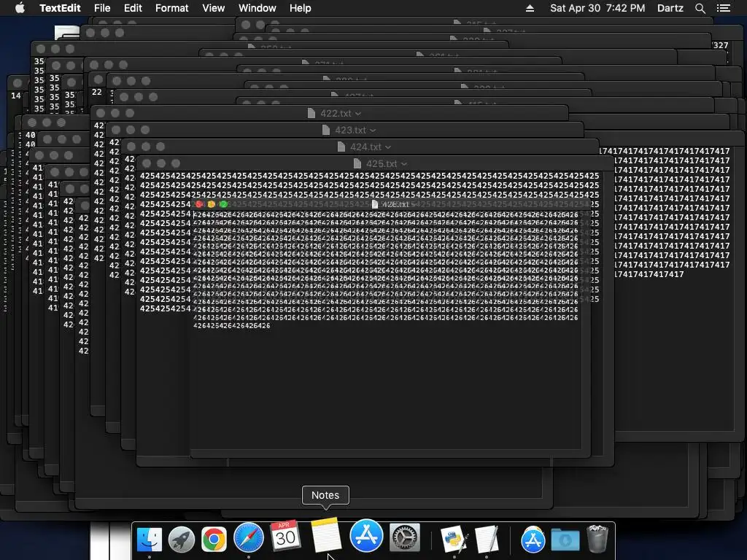Viewport: 747px width, 560px height.
Task: Click the Sat Apr 30 7:42 PM clock
Action: (597, 8)
